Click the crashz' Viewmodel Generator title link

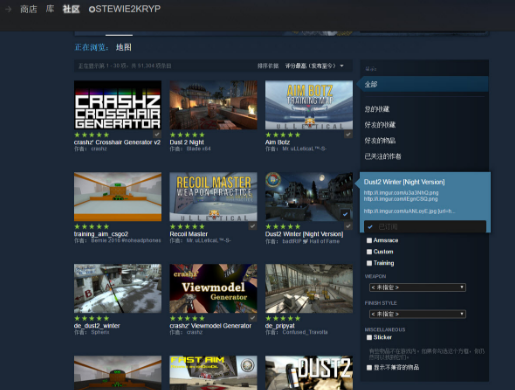pyautogui.click(x=210, y=326)
